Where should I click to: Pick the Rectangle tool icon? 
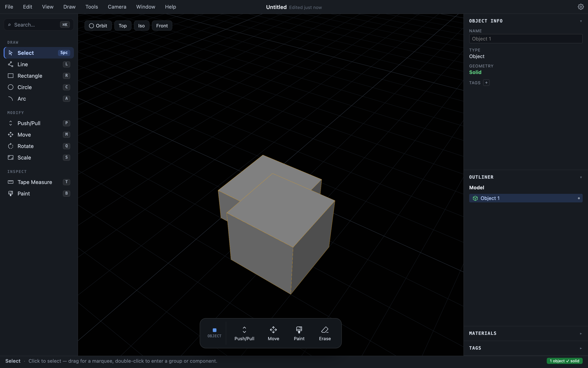coord(10,76)
